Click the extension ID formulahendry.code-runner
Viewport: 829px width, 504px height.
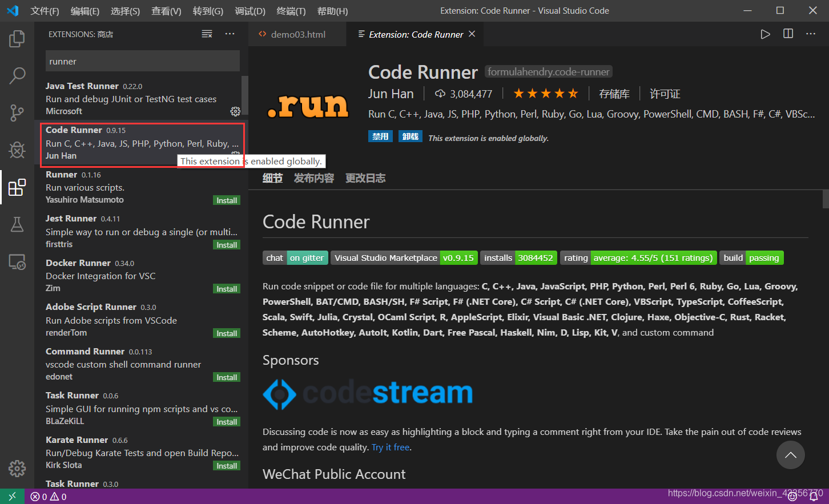[x=549, y=71]
